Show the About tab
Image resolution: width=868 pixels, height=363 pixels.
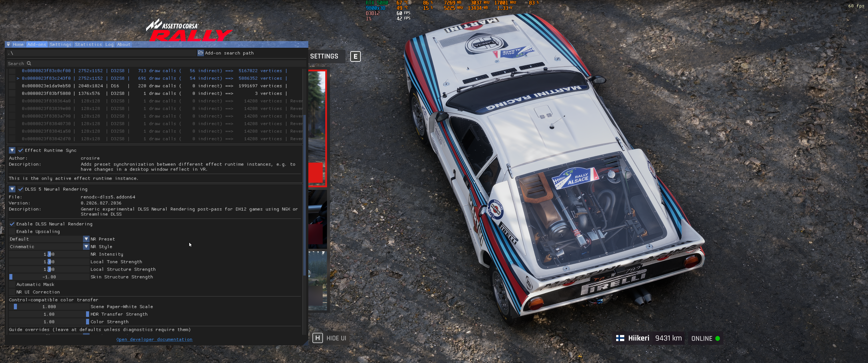point(124,44)
